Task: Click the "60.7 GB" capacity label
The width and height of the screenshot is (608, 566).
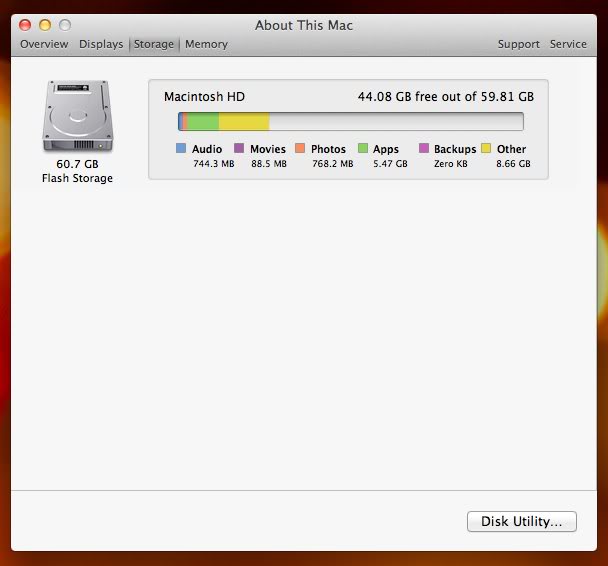Action: pyautogui.click(x=77, y=164)
